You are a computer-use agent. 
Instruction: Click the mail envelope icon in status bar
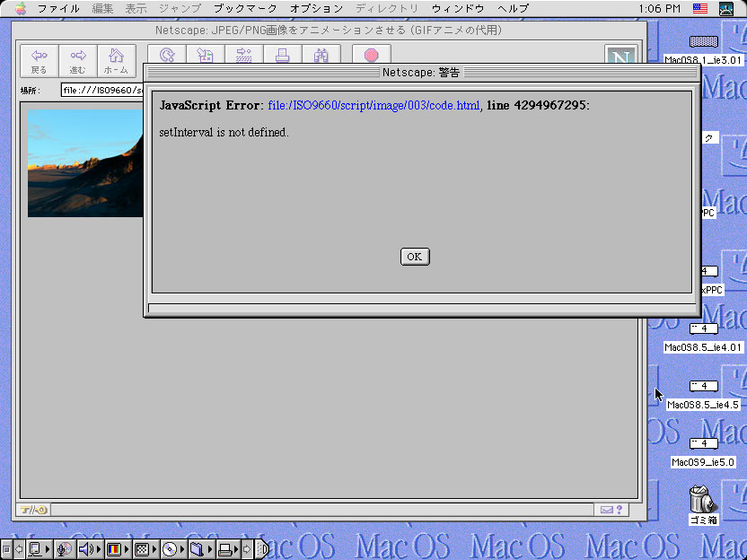pyautogui.click(x=606, y=510)
